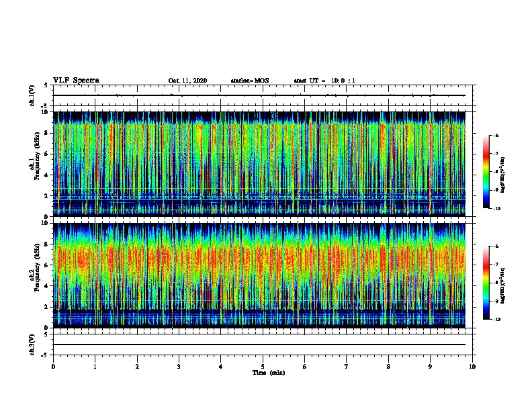
Task: Click the "2" kHz tick on ch.1 frequency axis
Action: pyautogui.click(x=47, y=196)
